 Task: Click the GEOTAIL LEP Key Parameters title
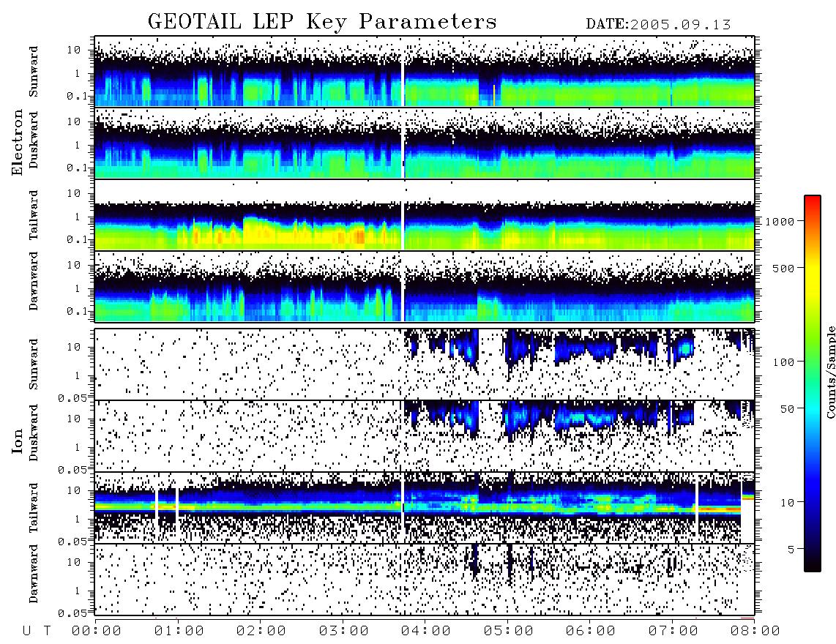tap(322, 22)
